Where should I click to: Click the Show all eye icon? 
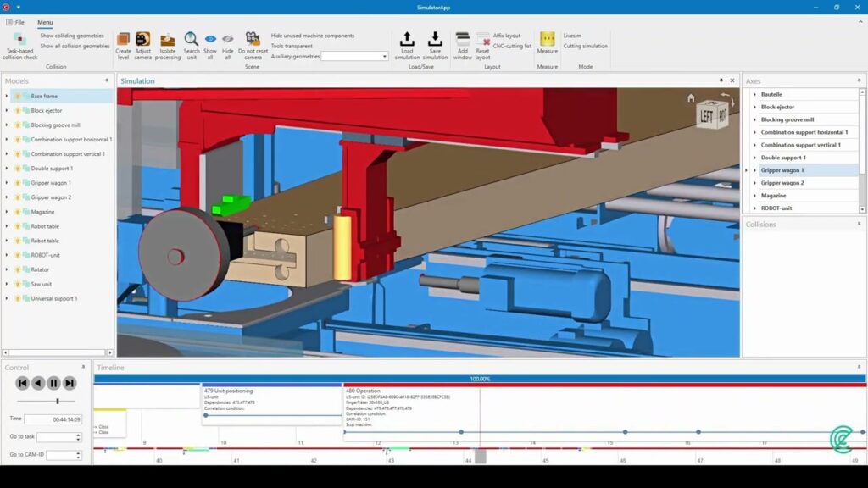210,39
